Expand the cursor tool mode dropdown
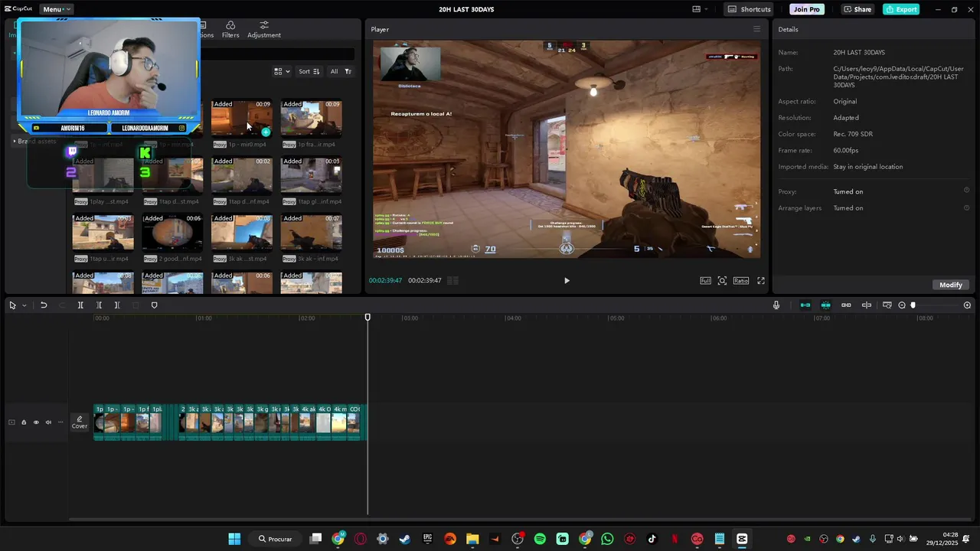The width and height of the screenshot is (980, 551). [x=24, y=305]
